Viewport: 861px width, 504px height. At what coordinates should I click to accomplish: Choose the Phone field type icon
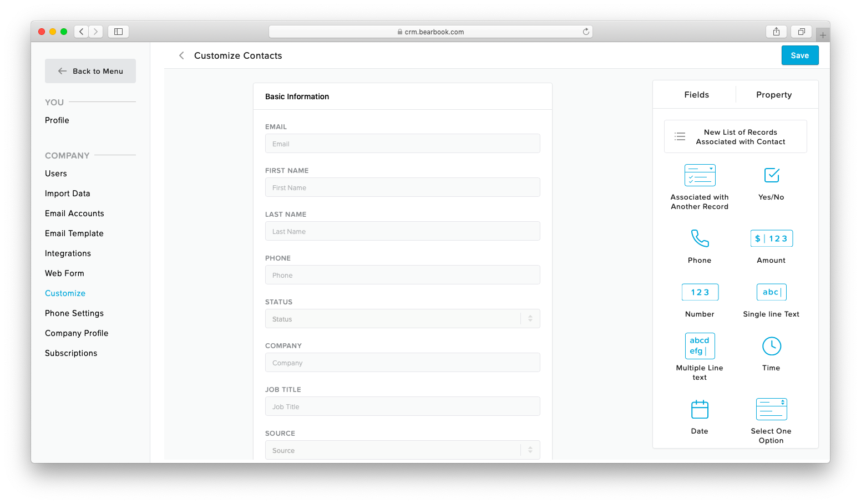pos(700,238)
